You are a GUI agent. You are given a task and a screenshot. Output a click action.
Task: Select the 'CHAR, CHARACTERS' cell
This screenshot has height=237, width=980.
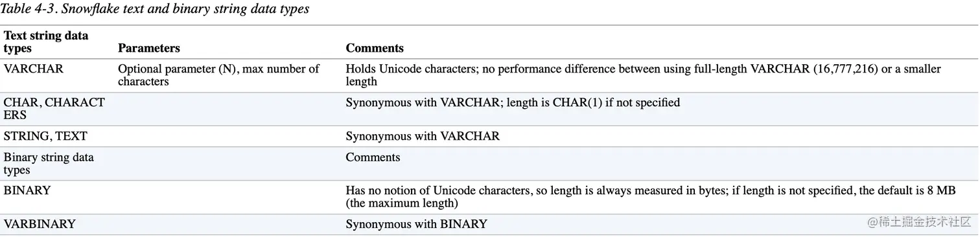(x=54, y=109)
